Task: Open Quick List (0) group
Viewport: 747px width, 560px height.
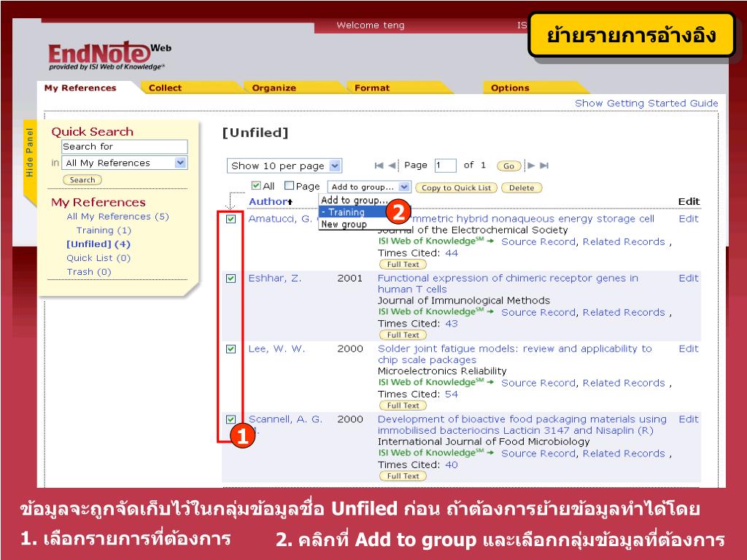Action: pyautogui.click(x=98, y=257)
